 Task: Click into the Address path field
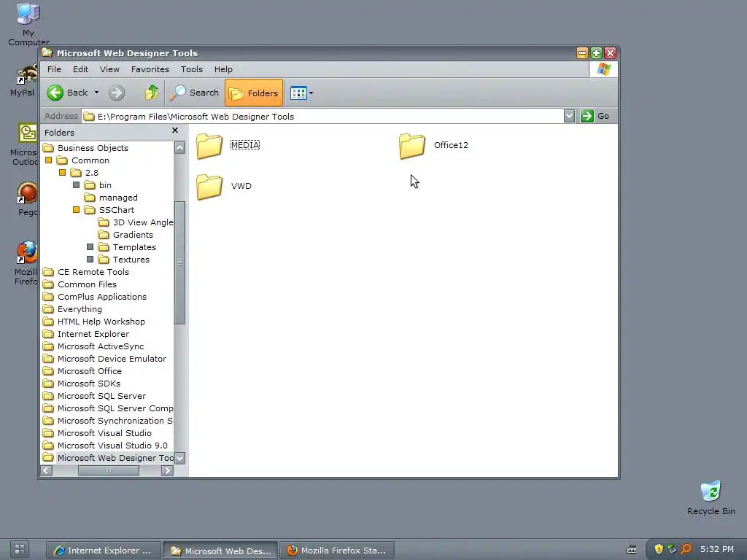click(x=322, y=116)
